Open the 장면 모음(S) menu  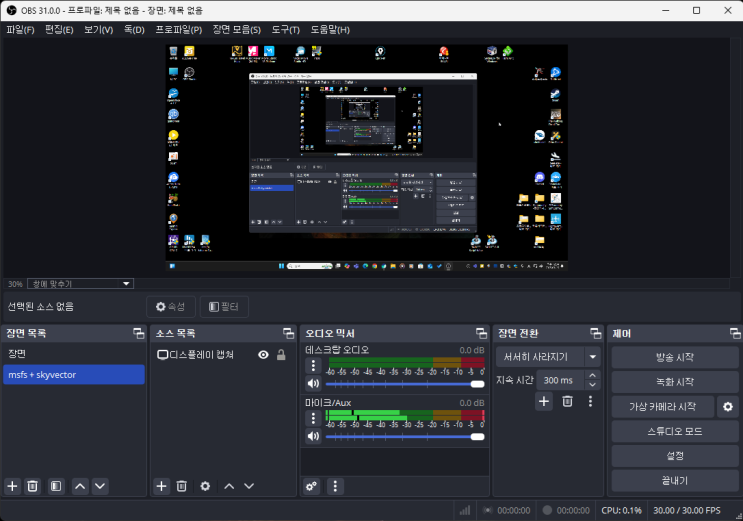tap(237, 30)
